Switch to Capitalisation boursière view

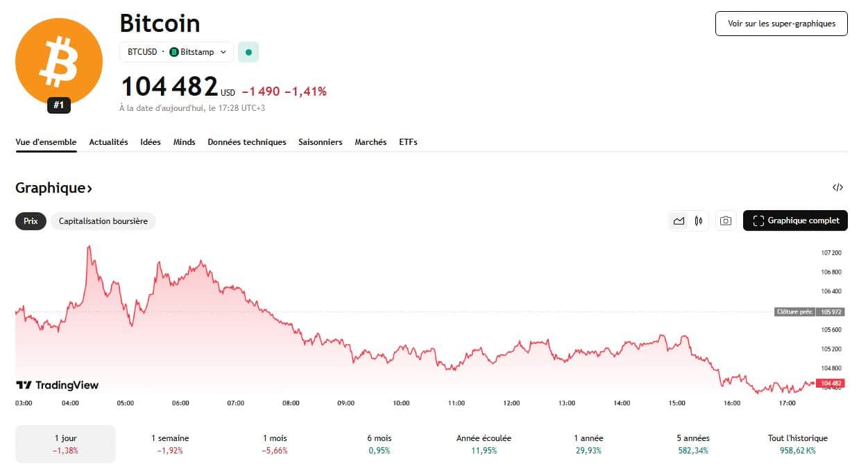click(103, 221)
